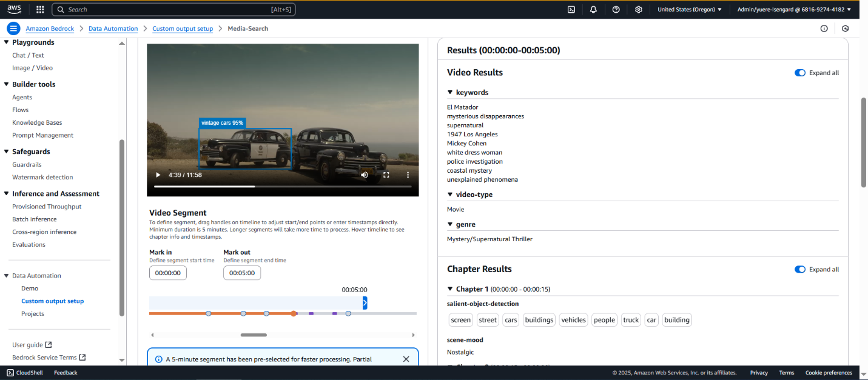Open the help question mark icon
The width and height of the screenshot is (868, 380).
pos(616,10)
